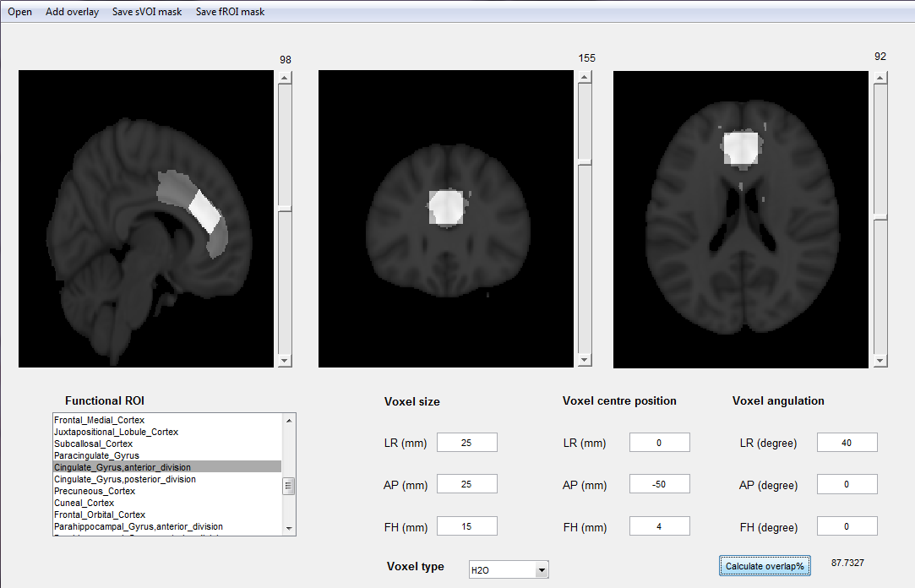Image resolution: width=915 pixels, height=588 pixels.
Task: Click the Voxel size AP field
Action: 467,484
